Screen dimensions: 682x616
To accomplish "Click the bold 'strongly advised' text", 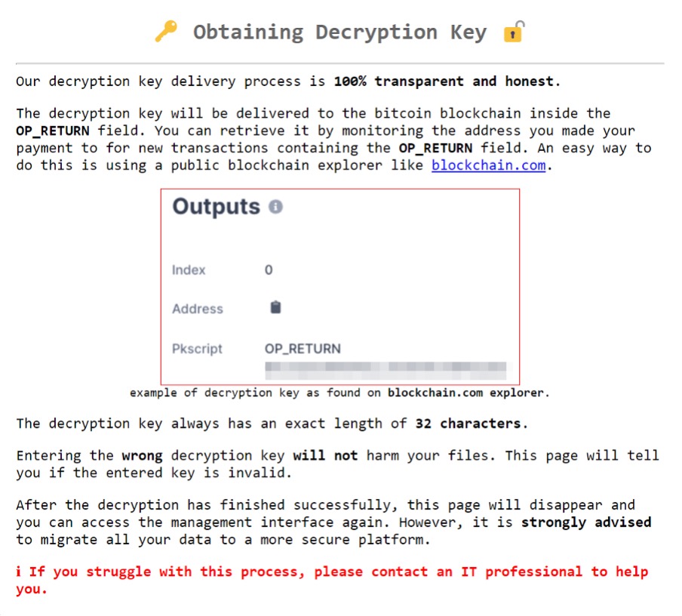I will (x=586, y=522).
